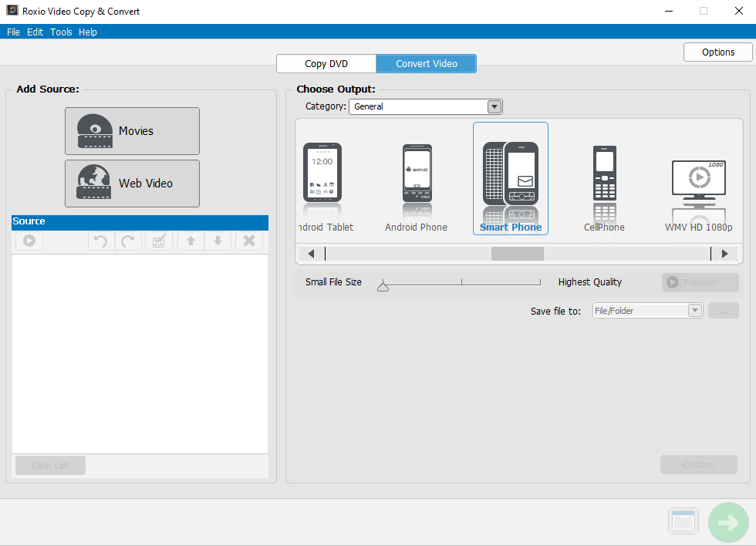Switch to the Convert Video tab
The image size is (756, 546).
pyautogui.click(x=426, y=63)
